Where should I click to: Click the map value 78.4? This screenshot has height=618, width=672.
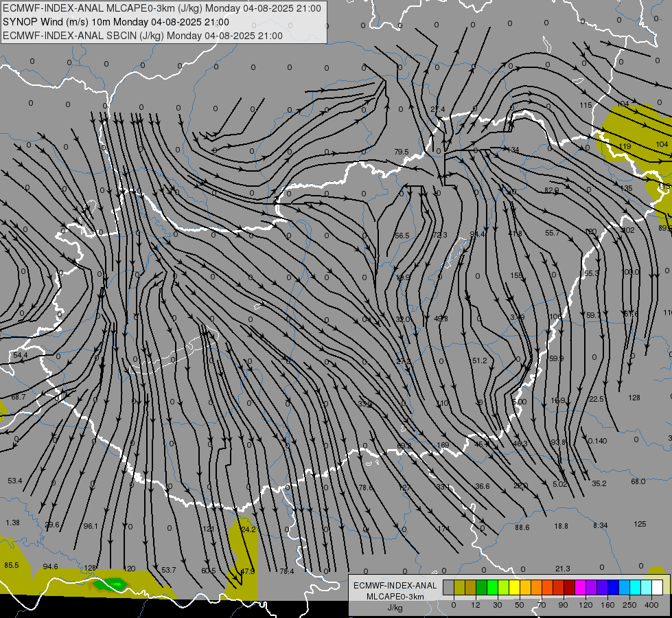[287, 571]
